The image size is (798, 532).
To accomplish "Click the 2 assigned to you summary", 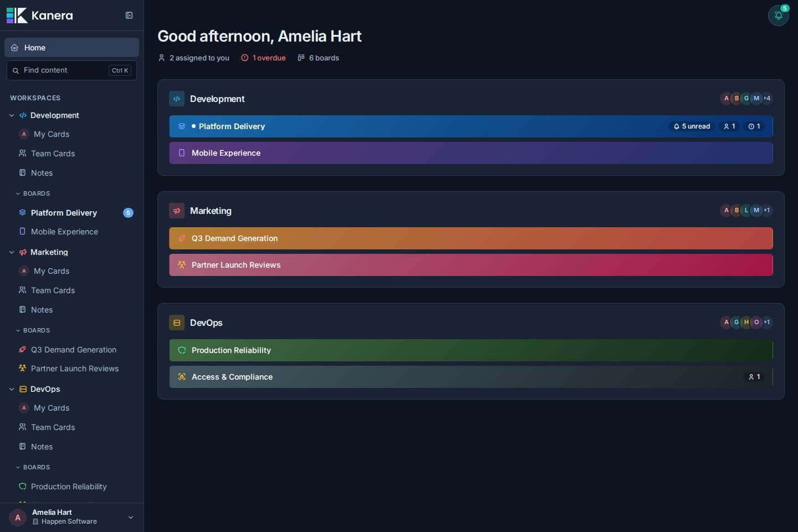I will [193, 58].
